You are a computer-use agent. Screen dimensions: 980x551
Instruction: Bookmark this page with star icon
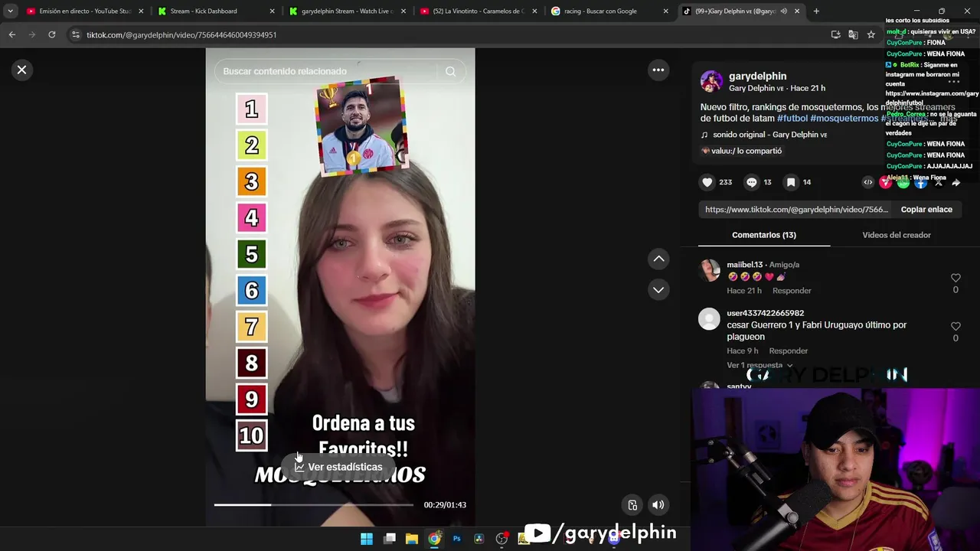871,34
